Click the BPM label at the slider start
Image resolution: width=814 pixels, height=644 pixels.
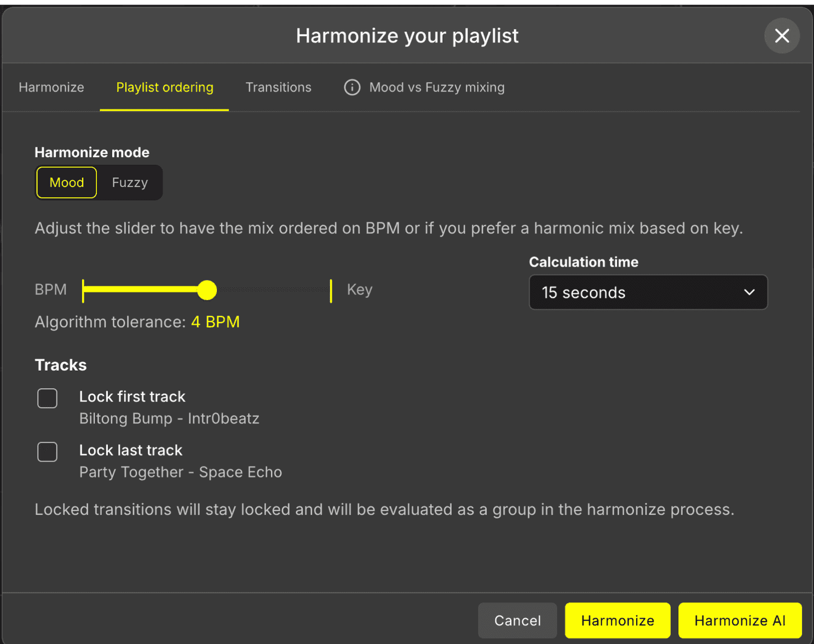pyautogui.click(x=50, y=289)
